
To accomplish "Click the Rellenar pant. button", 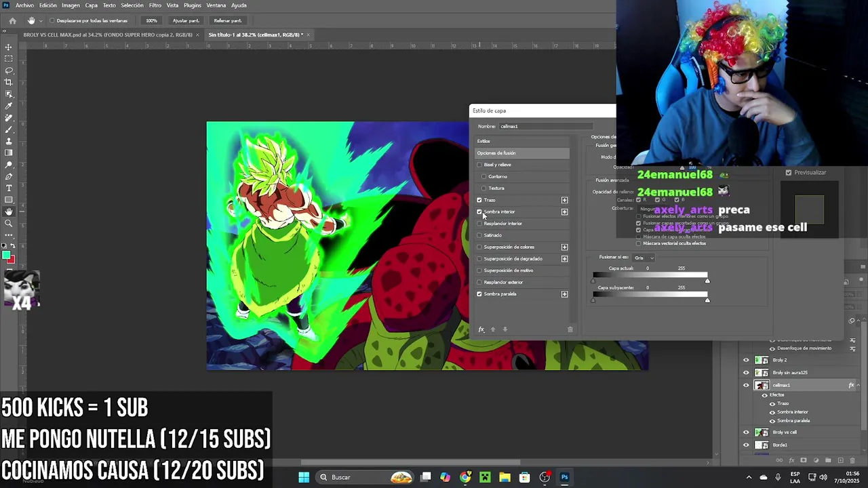I will (227, 20).
